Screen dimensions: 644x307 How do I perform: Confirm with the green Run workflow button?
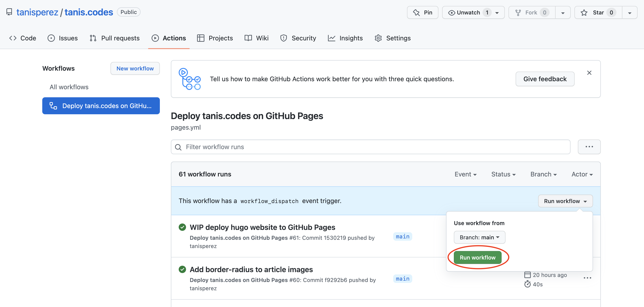pos(477,257)
